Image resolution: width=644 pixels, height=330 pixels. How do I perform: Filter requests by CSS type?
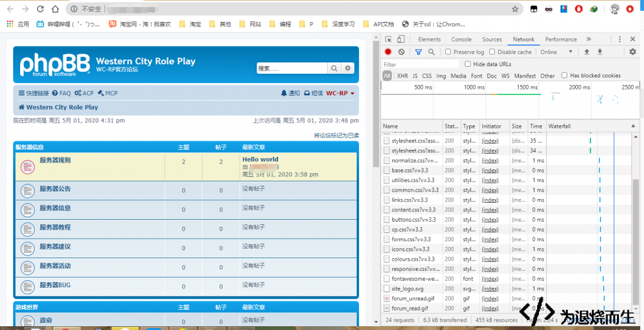pos(427,76)
